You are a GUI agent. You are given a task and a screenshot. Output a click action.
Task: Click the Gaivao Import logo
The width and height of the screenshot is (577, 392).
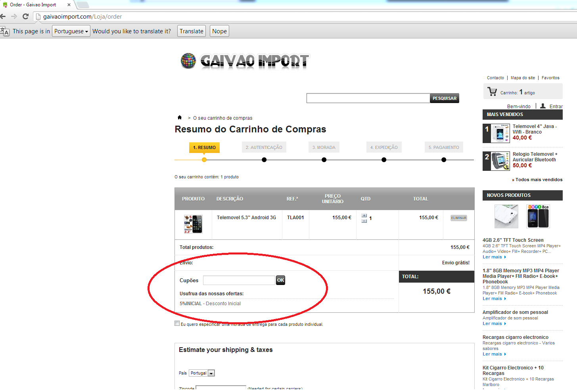pyautogui.click(x=245, y=61)
